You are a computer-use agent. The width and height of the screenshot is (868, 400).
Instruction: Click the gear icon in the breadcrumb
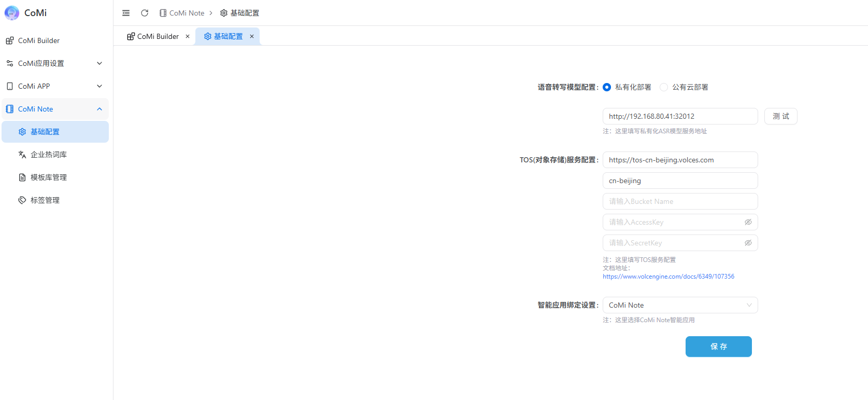[x=224, y=13]
